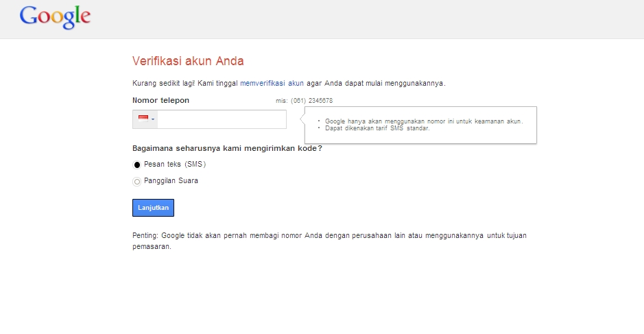Select Pesan teks (SMS) radio option
The width and height of the screenshot is (644, 334).
tap(137, 165)
